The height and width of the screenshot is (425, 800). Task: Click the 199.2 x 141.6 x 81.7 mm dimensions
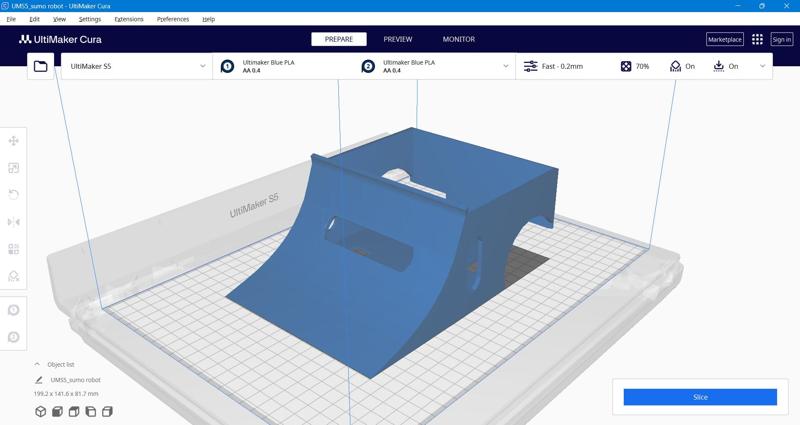[x=66, y=394]
